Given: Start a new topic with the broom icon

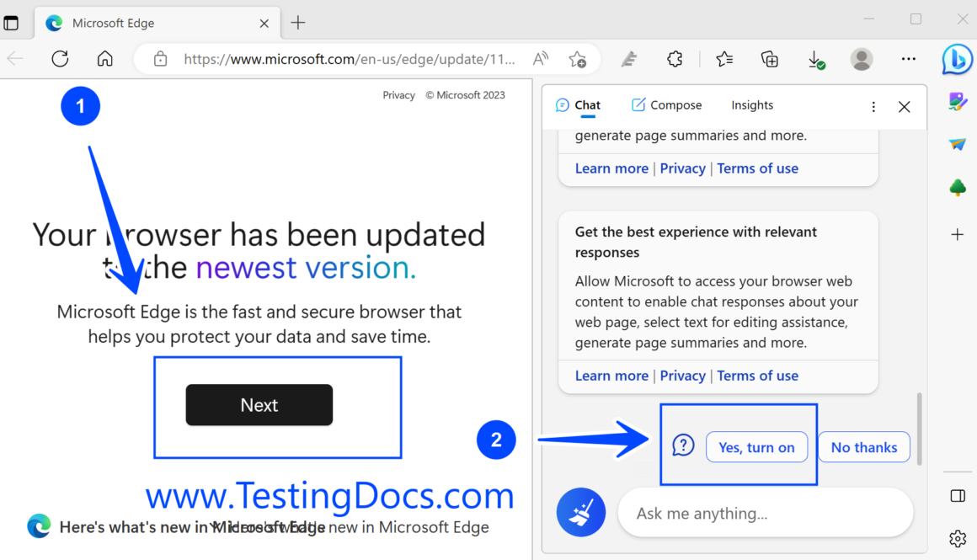Looking at the screenshot, I should coord(580,512).
